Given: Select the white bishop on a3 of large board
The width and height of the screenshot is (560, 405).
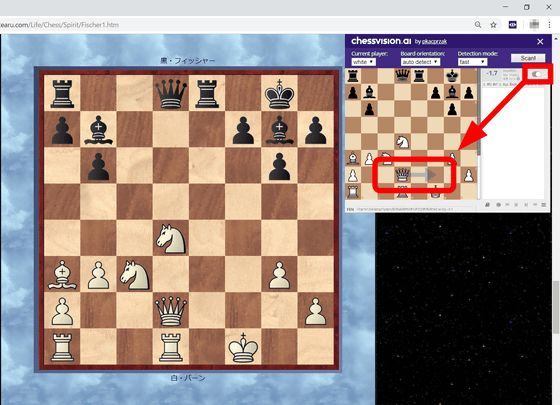Looking at the screenshot, I should (x=62, y=274).
